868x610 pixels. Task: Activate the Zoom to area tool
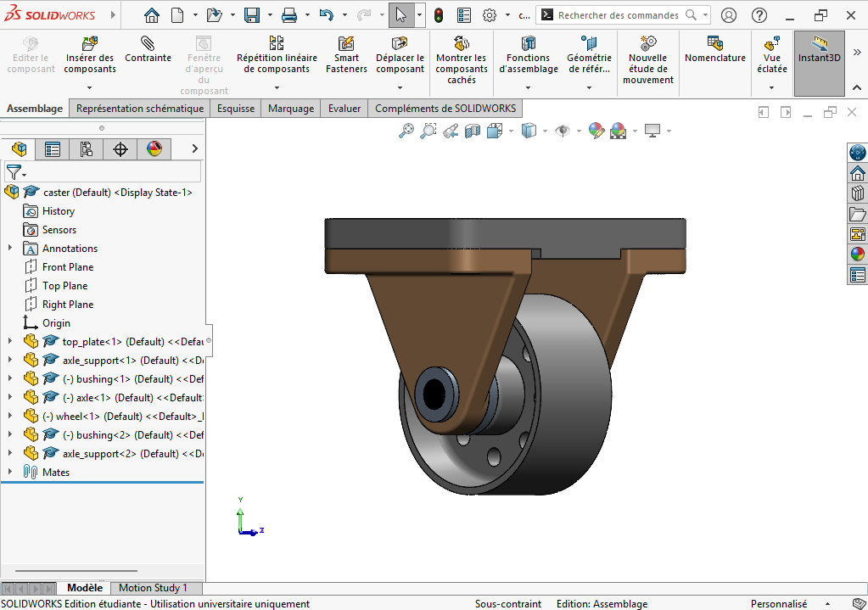tap(427, 132)
